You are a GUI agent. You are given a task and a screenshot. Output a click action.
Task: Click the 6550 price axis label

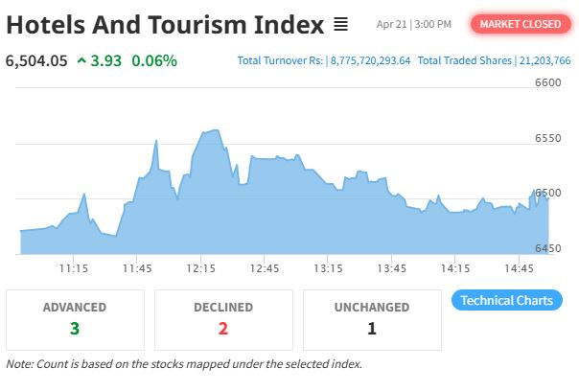(548, 138)
